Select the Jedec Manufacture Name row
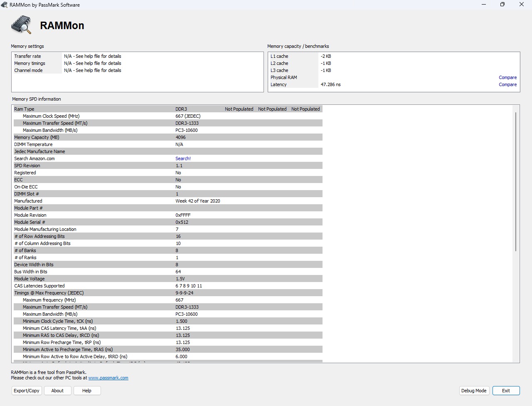The height and width of the screenshot is (406, 532). [168, 151]
